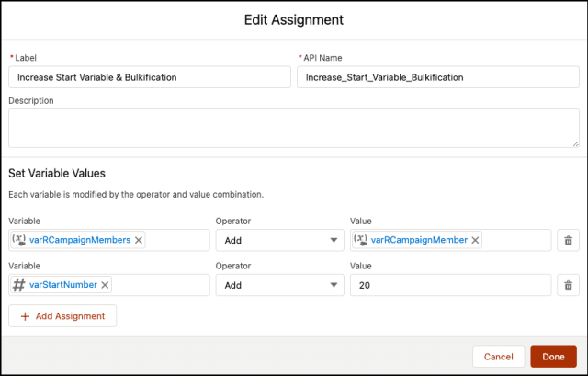Click the Label text field
588x376 pixels.
[x=149, y=77]
